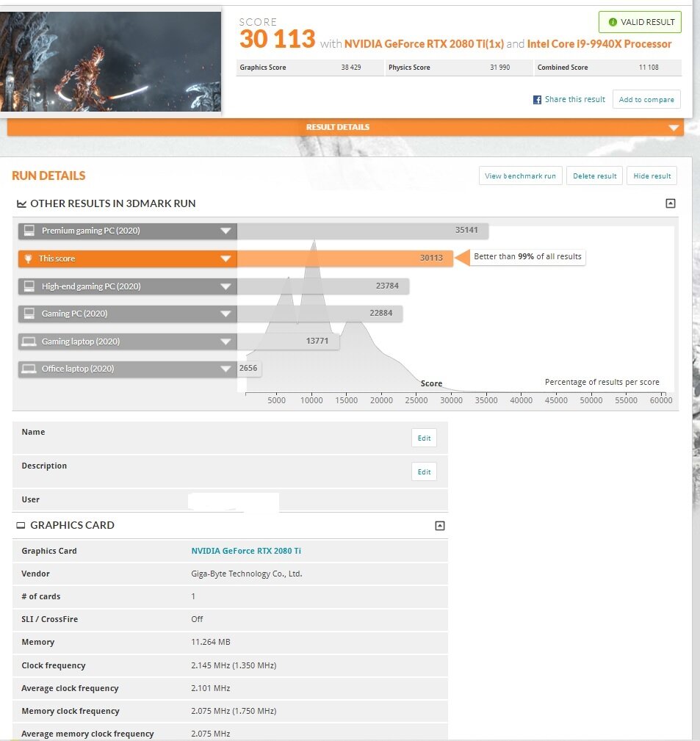
Task: Click the Gaming laptop (2020) laptop icon
Action: 29,341
